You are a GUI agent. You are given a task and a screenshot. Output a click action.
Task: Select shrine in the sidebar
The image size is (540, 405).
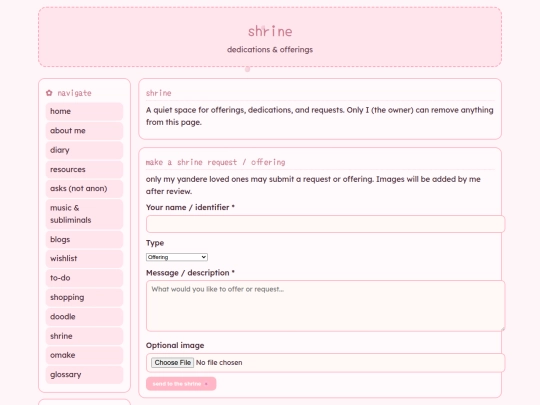tap(84, 336)
